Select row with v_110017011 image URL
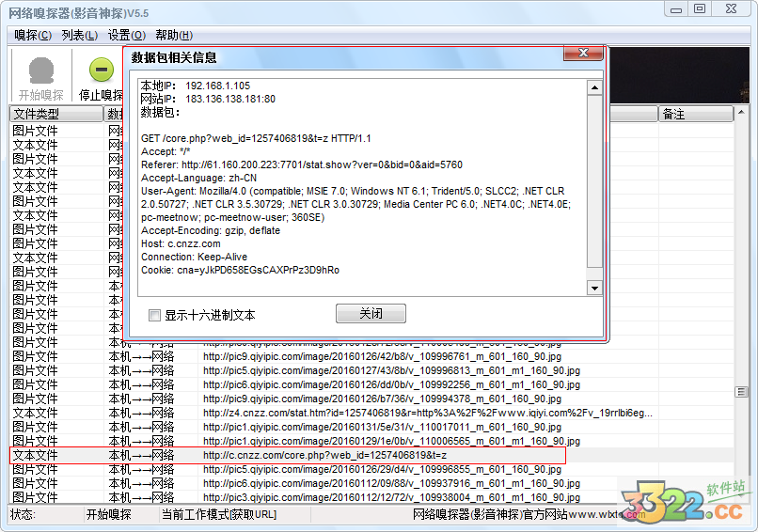This screenshot has height=532, width=758. [371, 427]
